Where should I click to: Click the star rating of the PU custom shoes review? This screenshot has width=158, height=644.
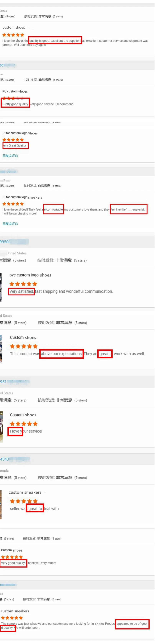point(13,98)
